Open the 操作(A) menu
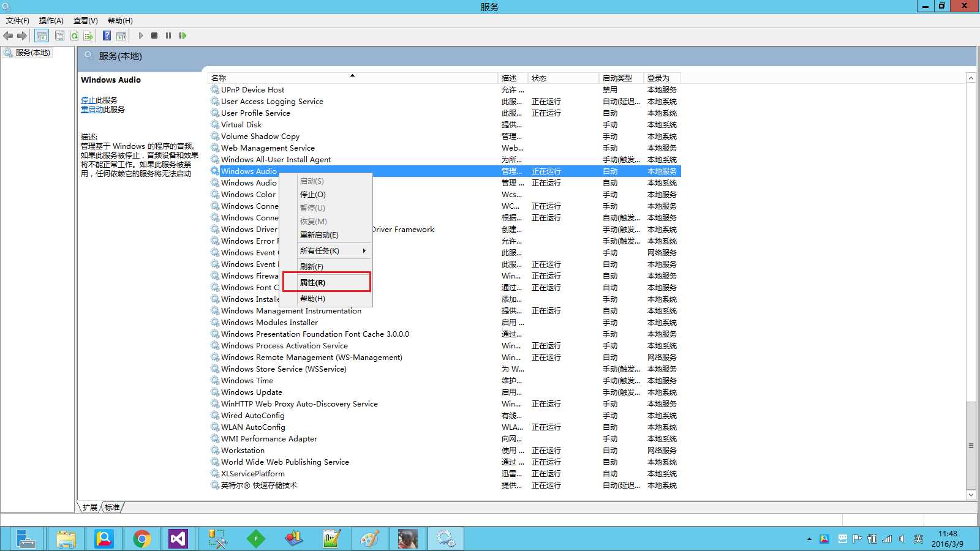This screenshot has height=551, width=980. point(51,21)
